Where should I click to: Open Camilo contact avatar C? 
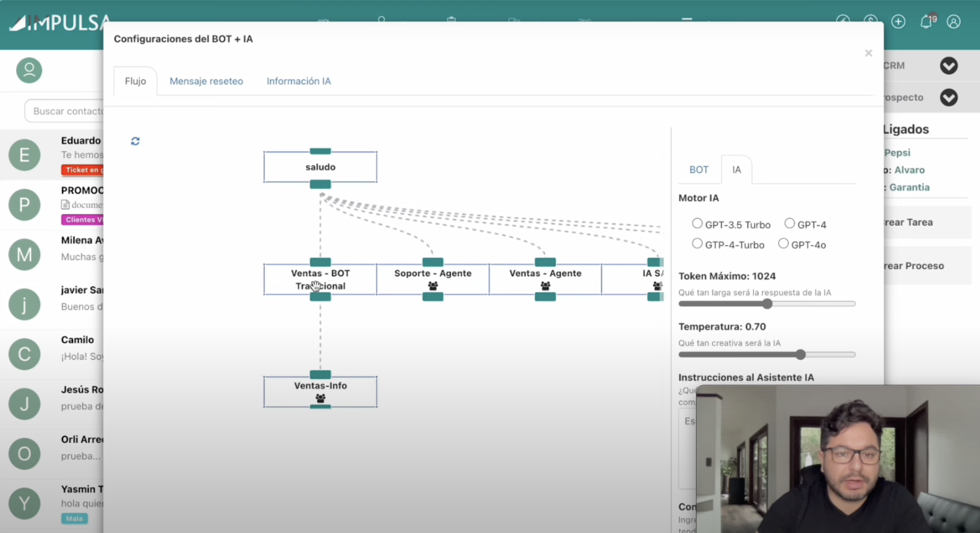coord(24,354)
